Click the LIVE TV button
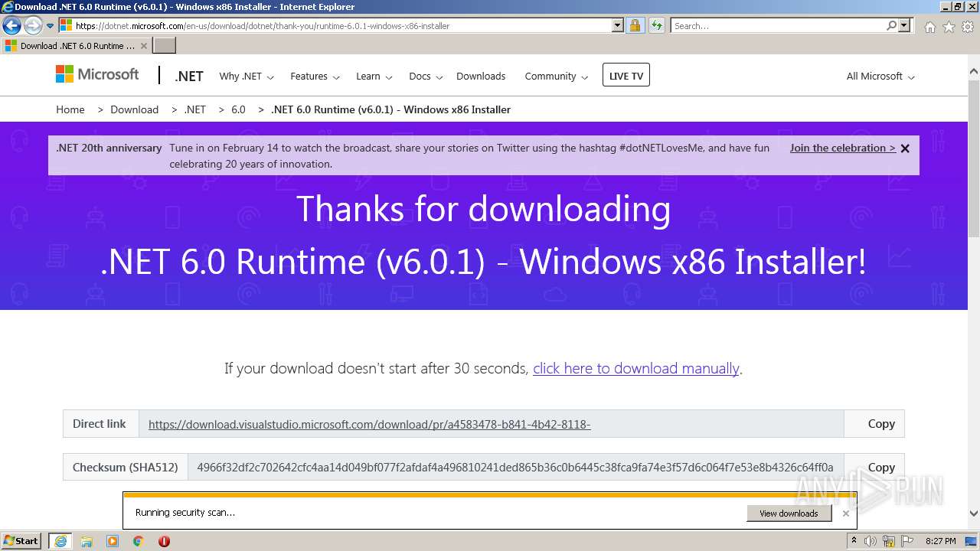This screenshot has height=551, width=980. 626,75
